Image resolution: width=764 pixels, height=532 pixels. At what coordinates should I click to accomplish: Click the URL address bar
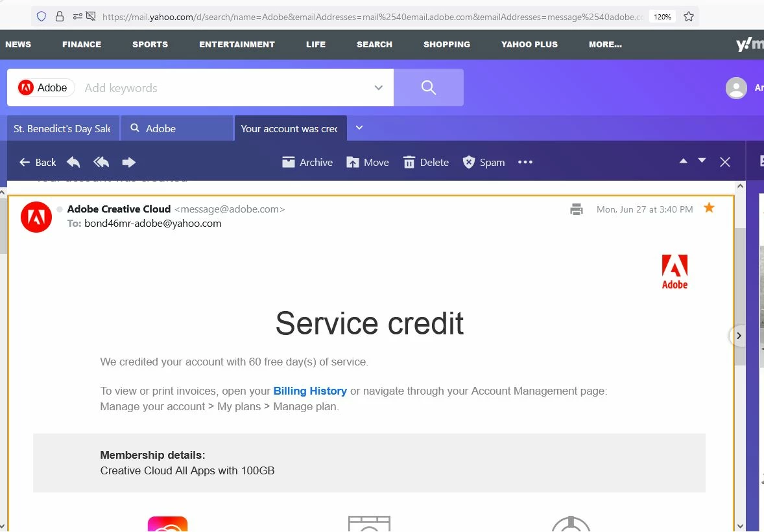click(372, 17)
